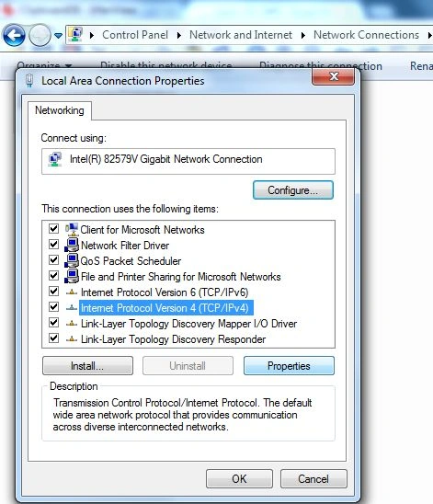This screenshot has height=504, width=433.
Task: Expand arrow after Network and Internet breadcrumb
Action: pos(302,35)
